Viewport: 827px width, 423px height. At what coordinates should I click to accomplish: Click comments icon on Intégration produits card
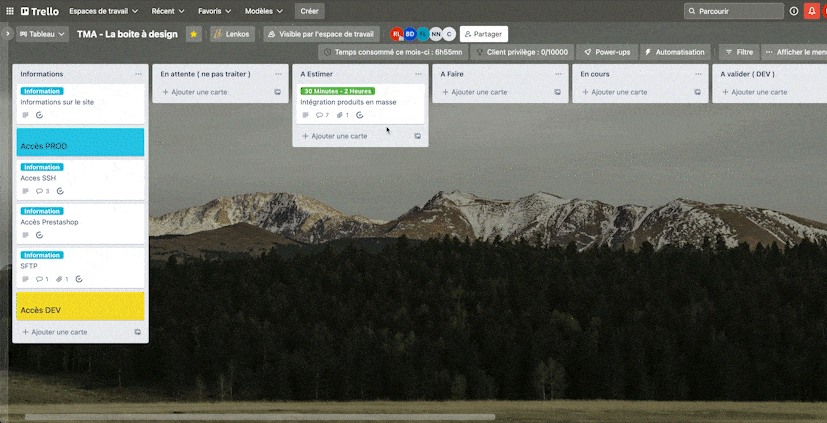click(322, 115)
